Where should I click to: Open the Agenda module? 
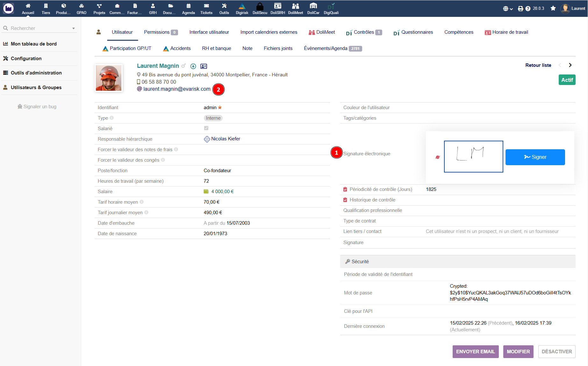(189, 9)
